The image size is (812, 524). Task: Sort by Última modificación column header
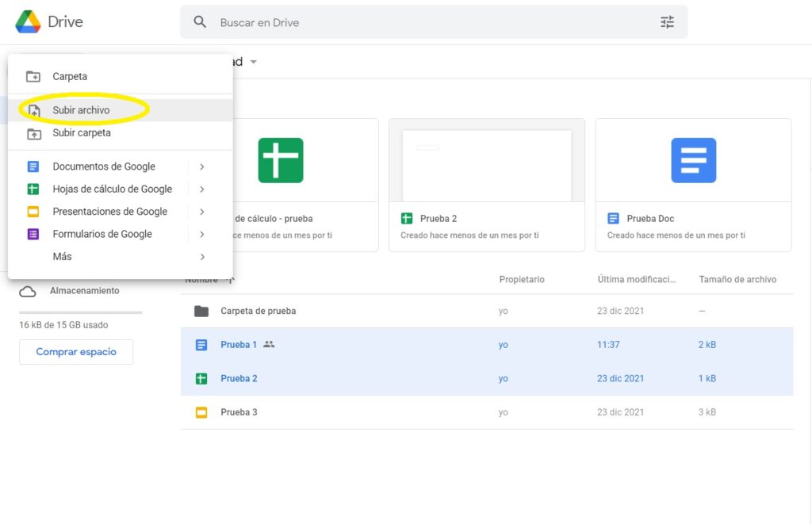coord(637,280)
